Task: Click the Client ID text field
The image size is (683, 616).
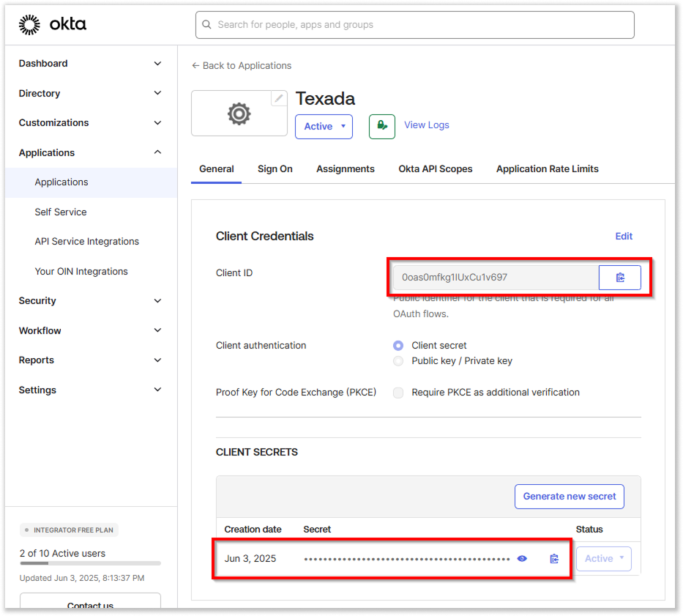Action: 496,278
